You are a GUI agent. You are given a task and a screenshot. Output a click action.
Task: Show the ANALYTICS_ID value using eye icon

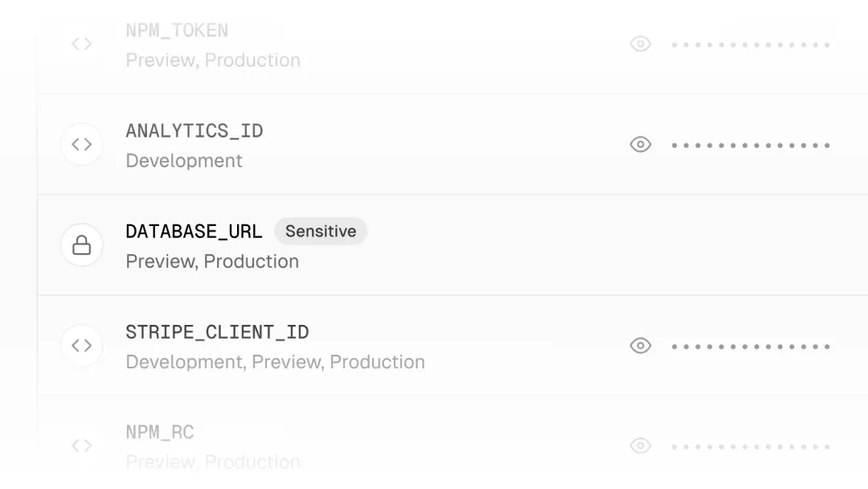(x=641, y=145)
